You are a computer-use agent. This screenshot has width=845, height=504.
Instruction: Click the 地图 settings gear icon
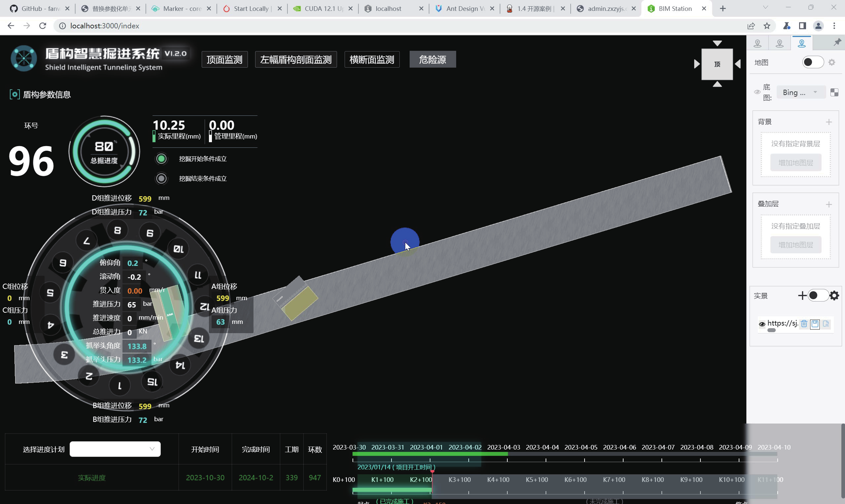[831, 62]
